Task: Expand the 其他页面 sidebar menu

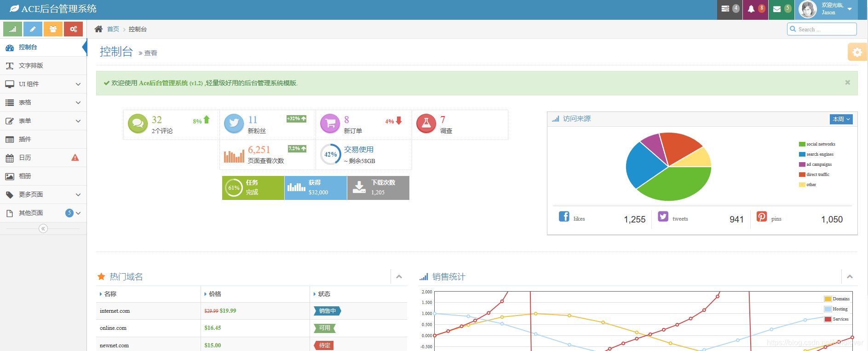Action: [43, 213]
